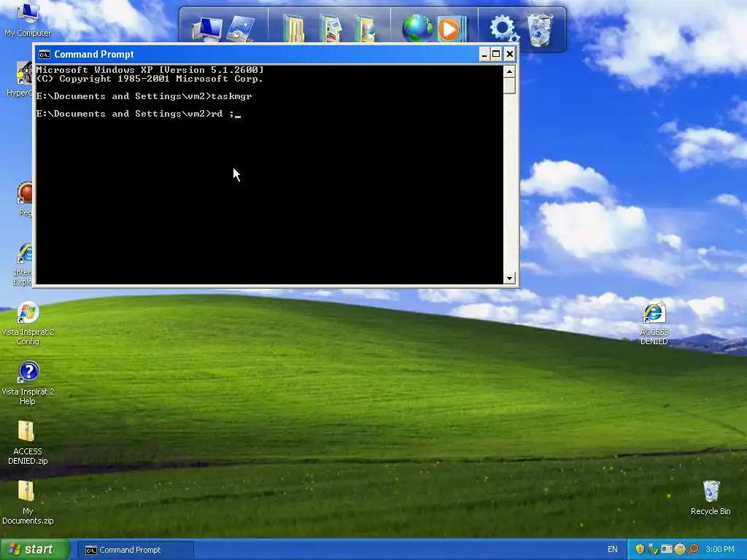
Task: Click the 3:00 PM taskbar clock
Action: 720,549
